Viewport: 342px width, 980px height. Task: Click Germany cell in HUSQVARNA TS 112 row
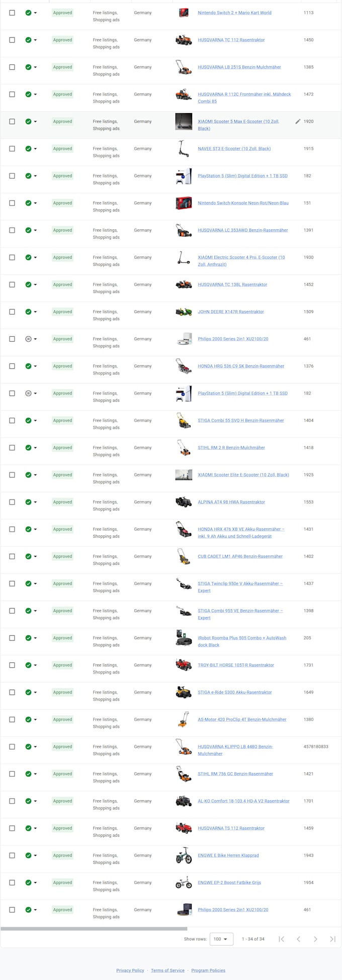[x=143, y=828]
